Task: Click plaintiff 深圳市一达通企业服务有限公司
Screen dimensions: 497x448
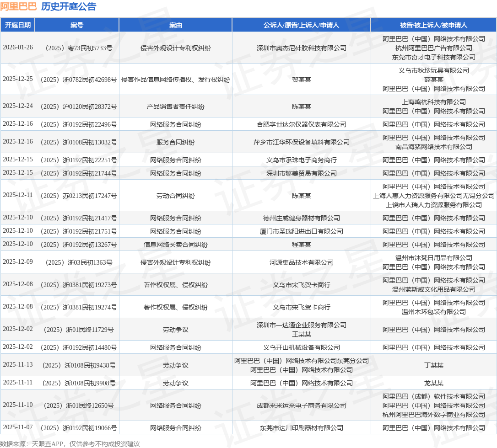Action: pos(301,325)
